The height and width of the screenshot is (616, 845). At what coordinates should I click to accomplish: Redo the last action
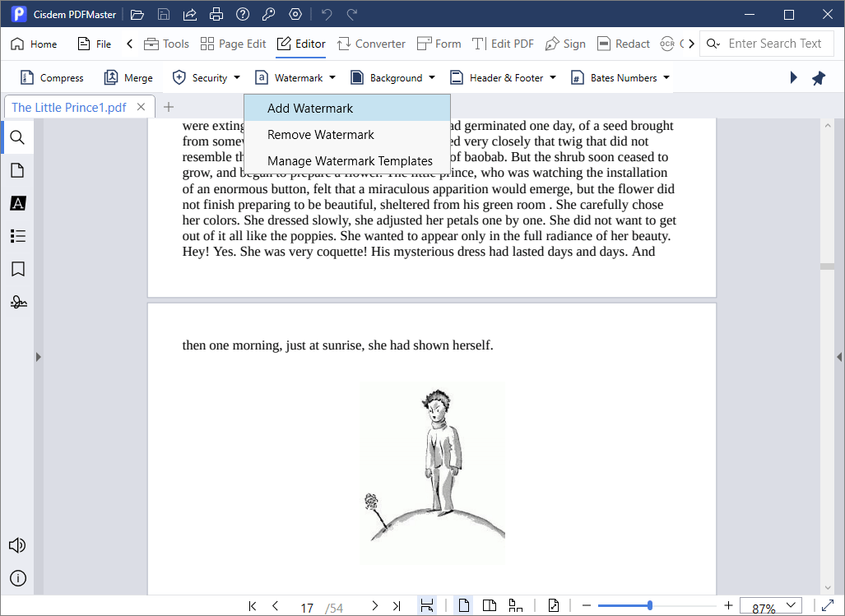[352, 15]
